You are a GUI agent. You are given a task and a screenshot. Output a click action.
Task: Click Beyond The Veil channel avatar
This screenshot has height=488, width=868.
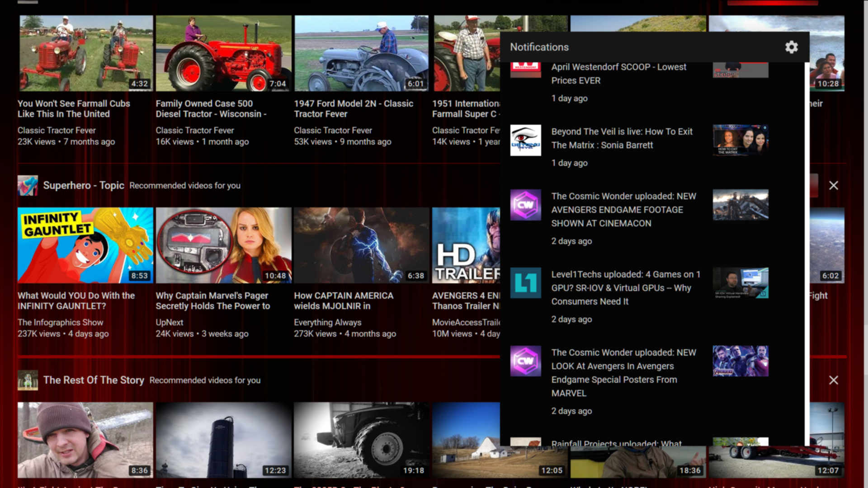[x=525, y=141]
